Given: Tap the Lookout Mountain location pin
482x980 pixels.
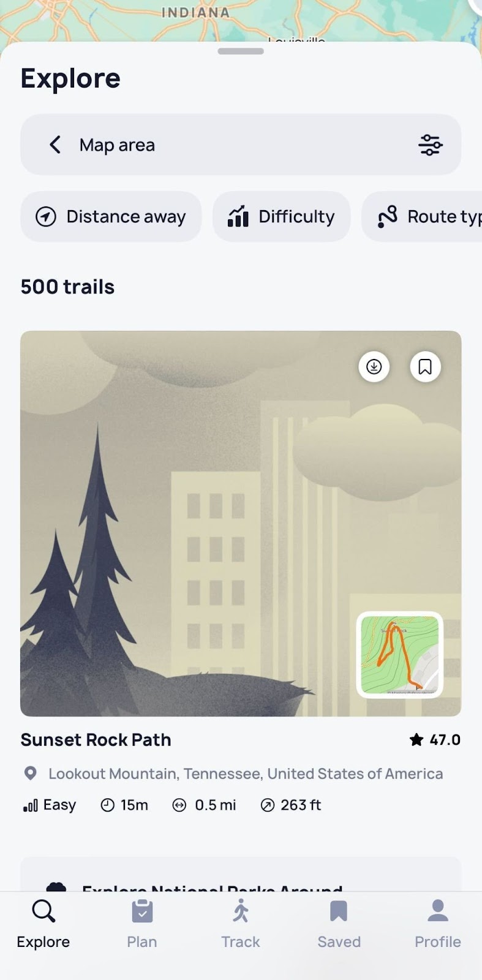Looking at the screenshot, I should click(x=30, y=774).
